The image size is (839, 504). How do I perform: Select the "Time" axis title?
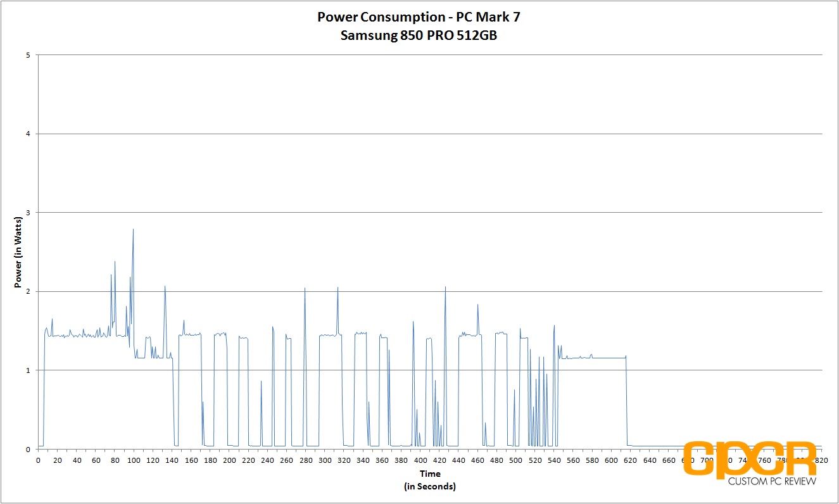pyautogui.click(x=430, y=474)
